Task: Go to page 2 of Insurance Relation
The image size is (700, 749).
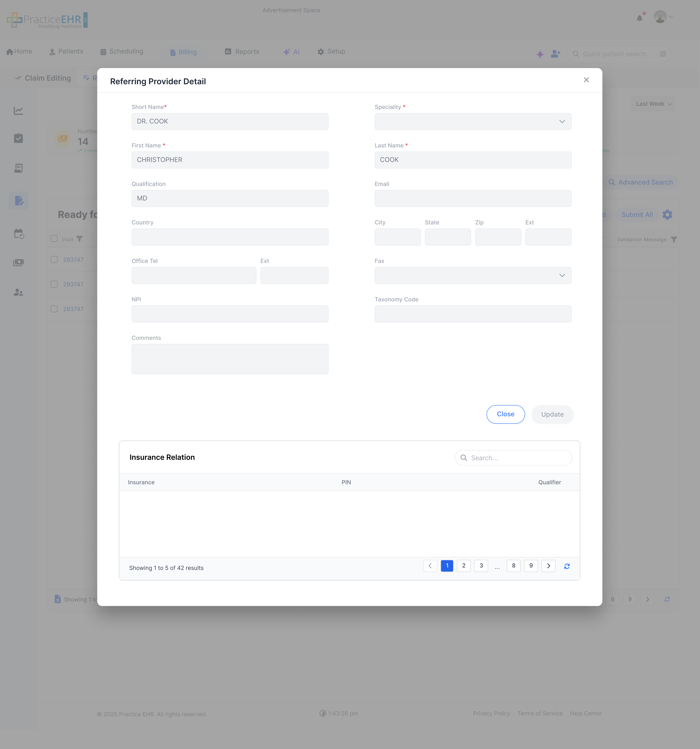Action: pos(463,565)
